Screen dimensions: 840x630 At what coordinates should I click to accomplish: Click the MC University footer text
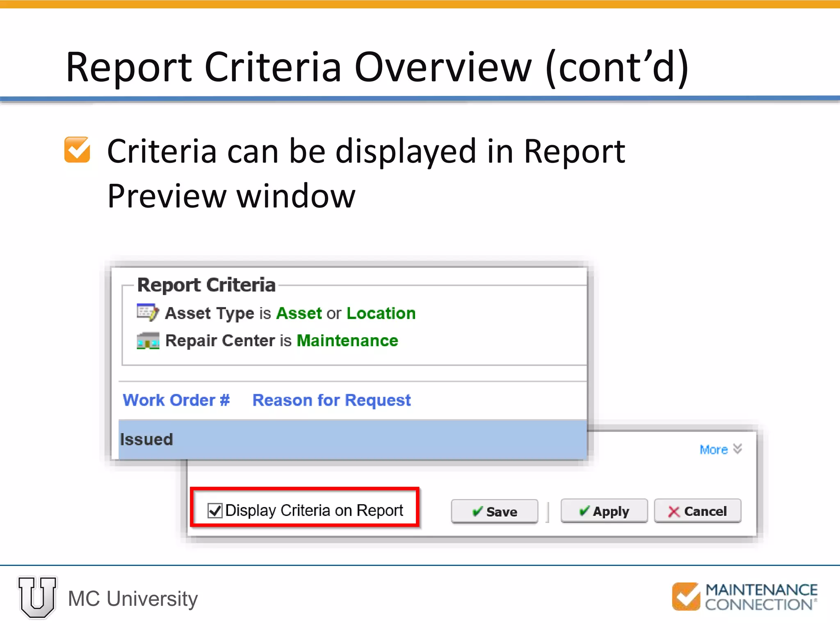click(x=133, y=598)
